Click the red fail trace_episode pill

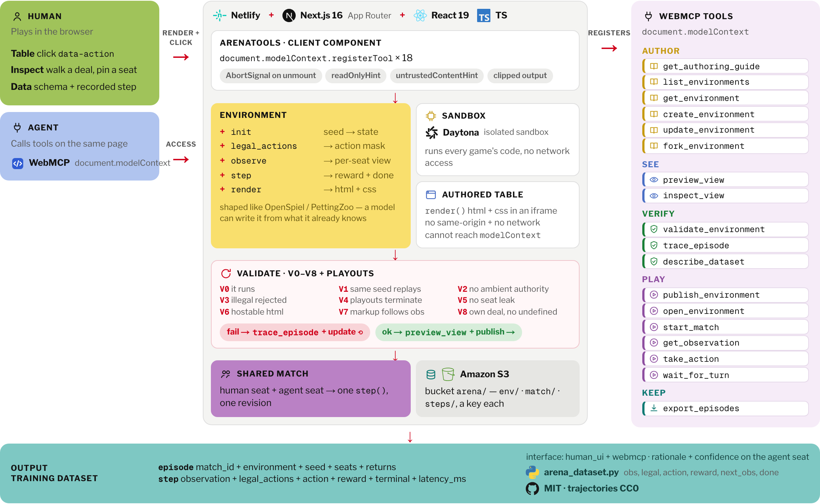pos(295,332)
